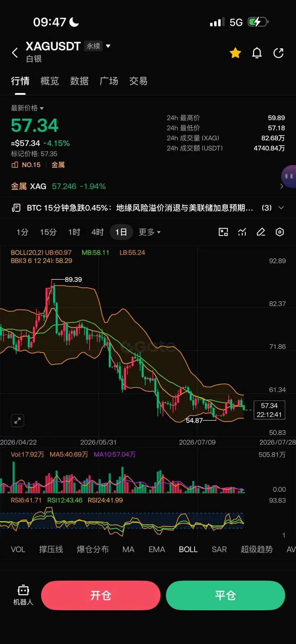Open the 交易 tab
Image resolution: width=296 pixels, height=644 pixels.
tap(138, 81)
